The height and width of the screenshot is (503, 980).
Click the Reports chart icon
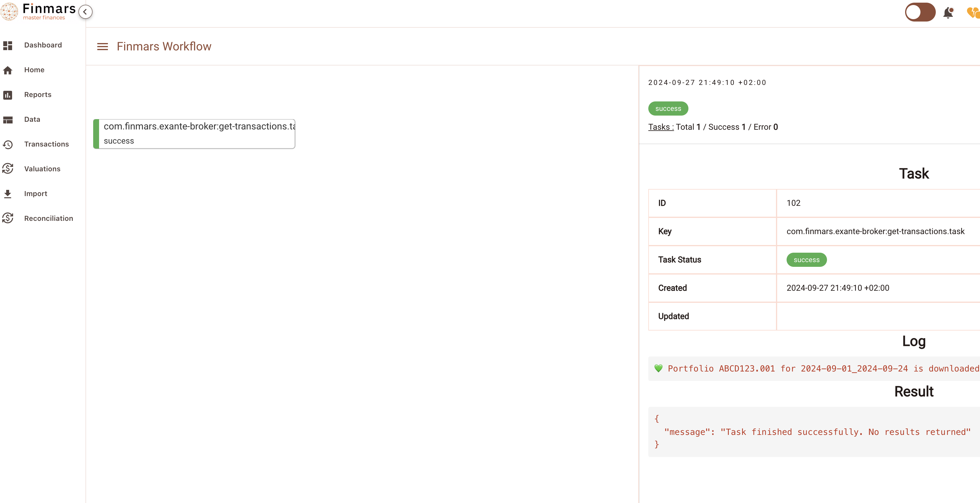click(8, 95)
